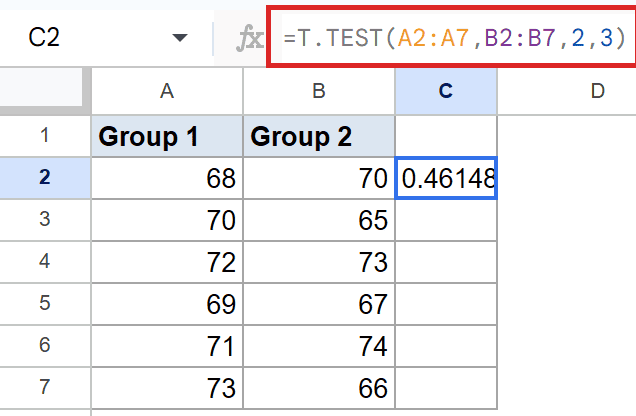Select column C header

tap(446, 91)
